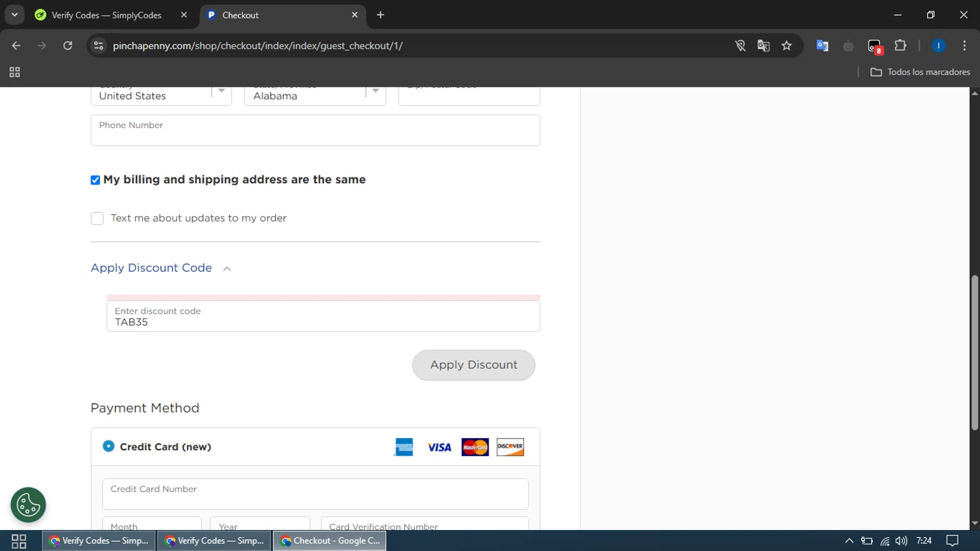Click the browser forward arrow
The width and height of the screenshot is (980, 551).
point(42,46)
